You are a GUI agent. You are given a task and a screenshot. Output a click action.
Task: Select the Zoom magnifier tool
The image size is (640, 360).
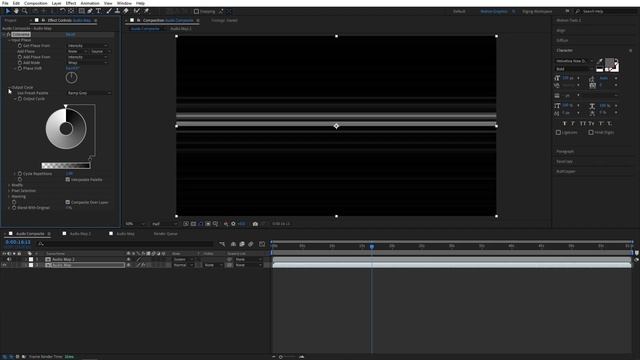point(25,11)
